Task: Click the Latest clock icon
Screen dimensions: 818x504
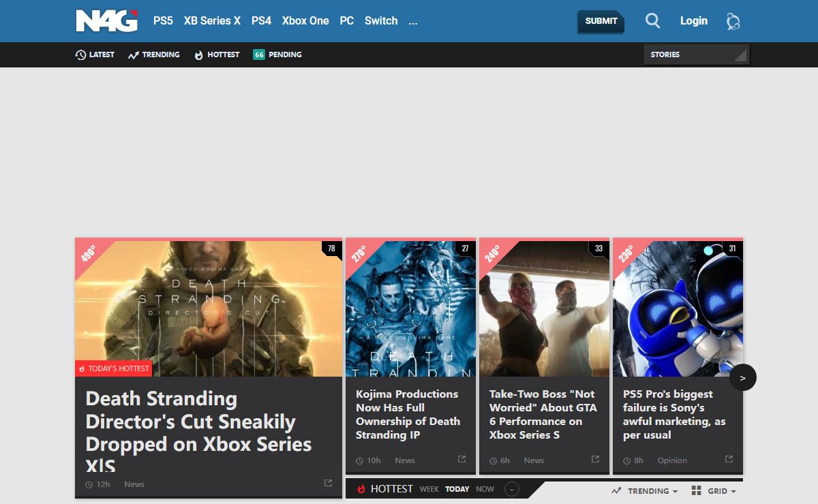Action: coord(80,54)
